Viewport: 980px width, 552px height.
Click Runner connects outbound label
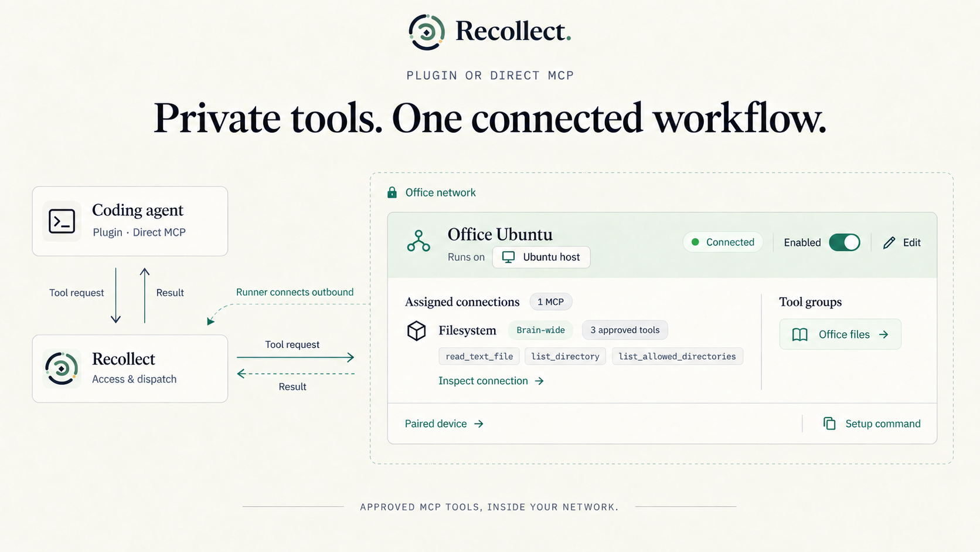[295, 292]
